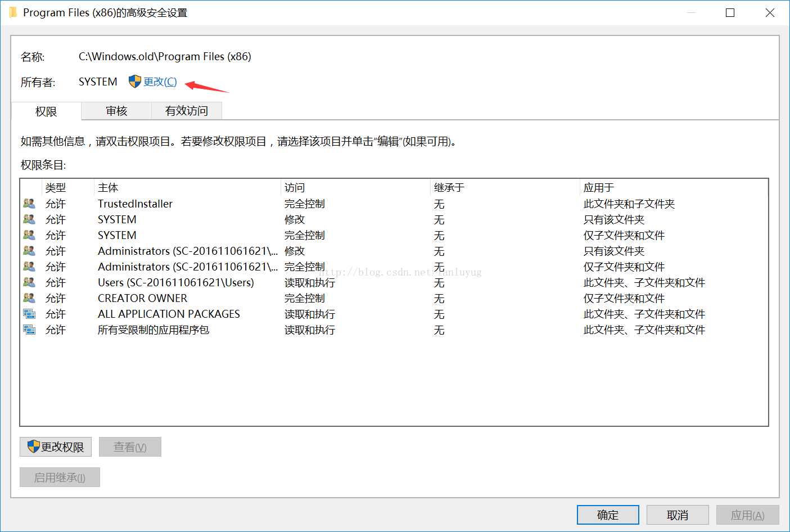
Task: Select the SYSTEM entry with 修改 access
Action: (x=394, y=219)
